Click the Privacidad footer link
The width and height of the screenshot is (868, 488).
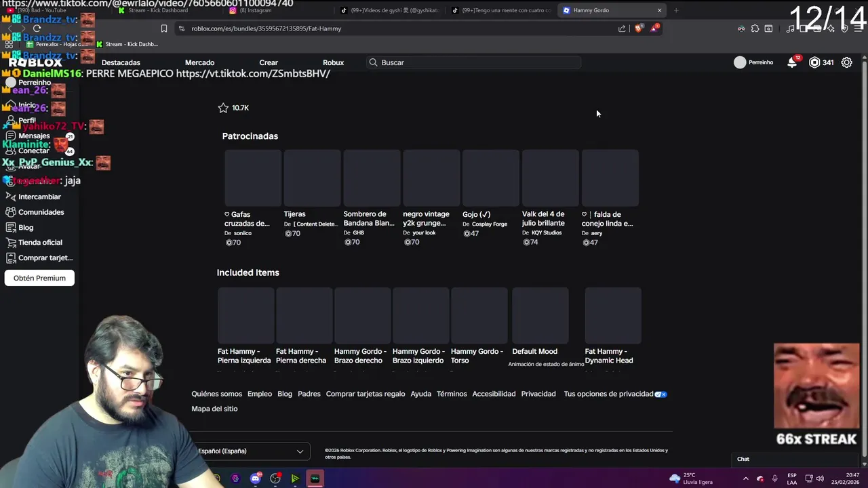[538, 394]
